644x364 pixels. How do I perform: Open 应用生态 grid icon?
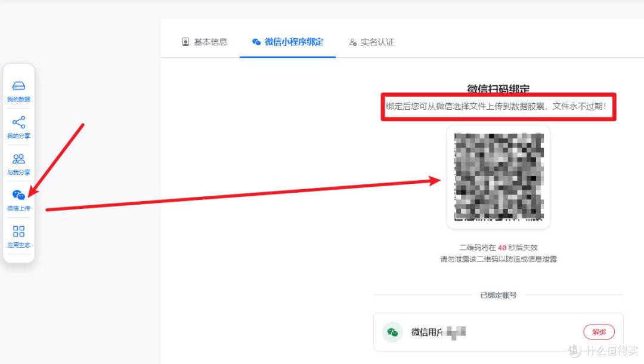(x=18, y=232)
